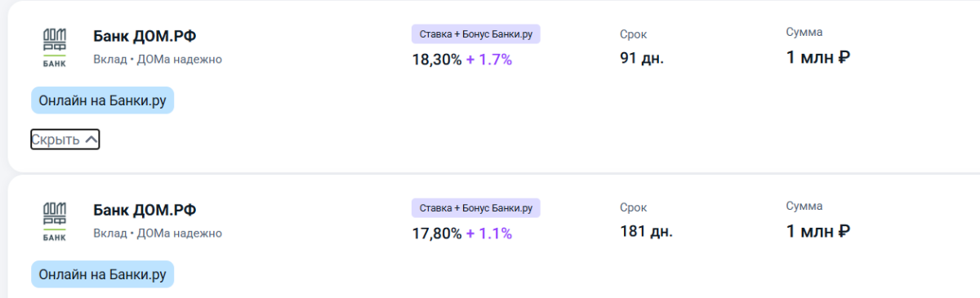The width and height of the screenshot is (980, 298).
Task: Click the Ставка + Бонус Банки.ру tag above 17,80%
Action: coord(476,208)
